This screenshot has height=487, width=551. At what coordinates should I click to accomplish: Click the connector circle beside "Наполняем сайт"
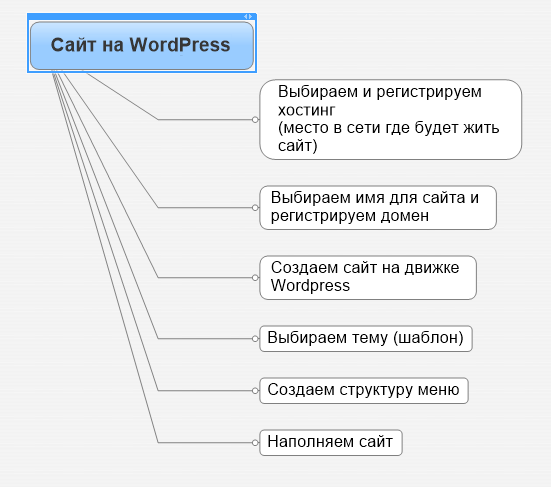(255, 442)
